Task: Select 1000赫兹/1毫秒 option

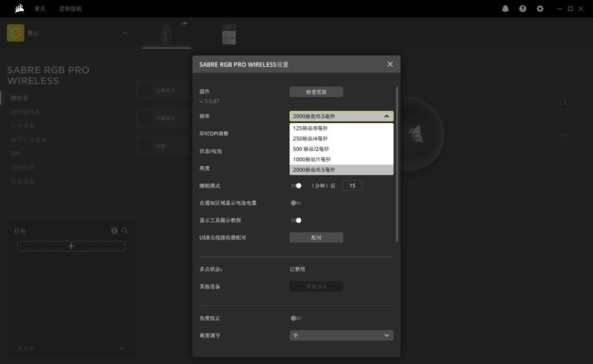Action: [x=342, y=159]
